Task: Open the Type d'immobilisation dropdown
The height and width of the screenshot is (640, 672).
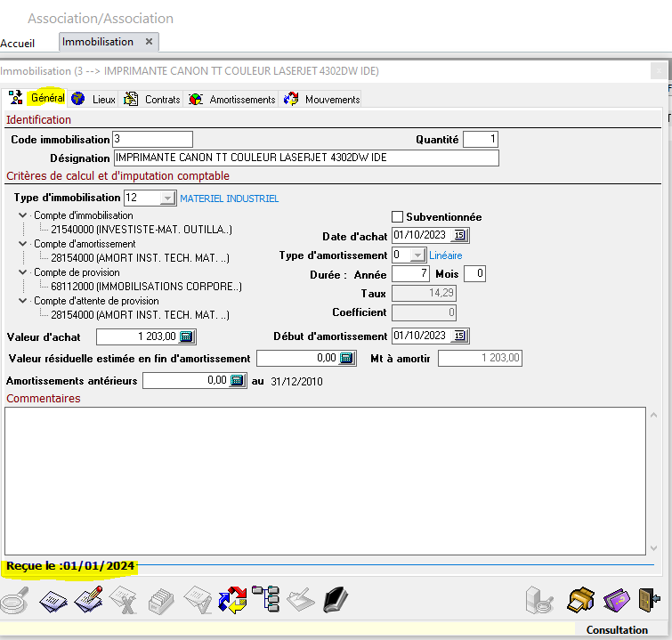Action: tap(167, 198)
